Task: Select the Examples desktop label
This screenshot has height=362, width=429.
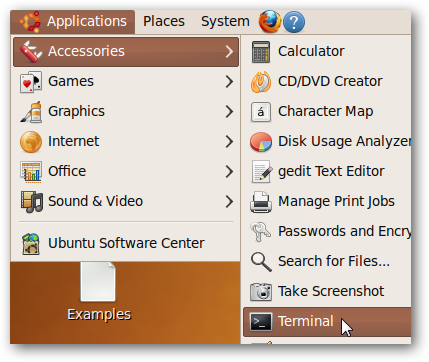Action: (99, 315)
